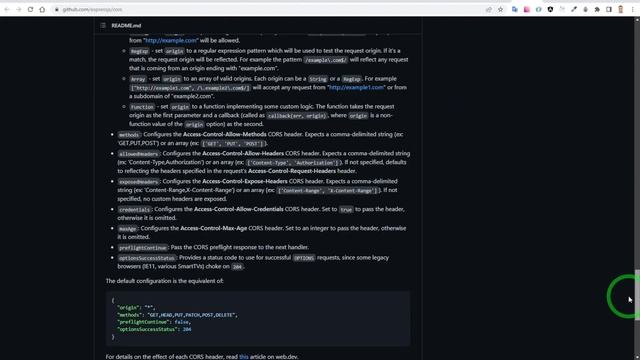The height and width of the screenshot is (360, 640).
Task: Click the 'maxAge' option code label
Action: 127,229
